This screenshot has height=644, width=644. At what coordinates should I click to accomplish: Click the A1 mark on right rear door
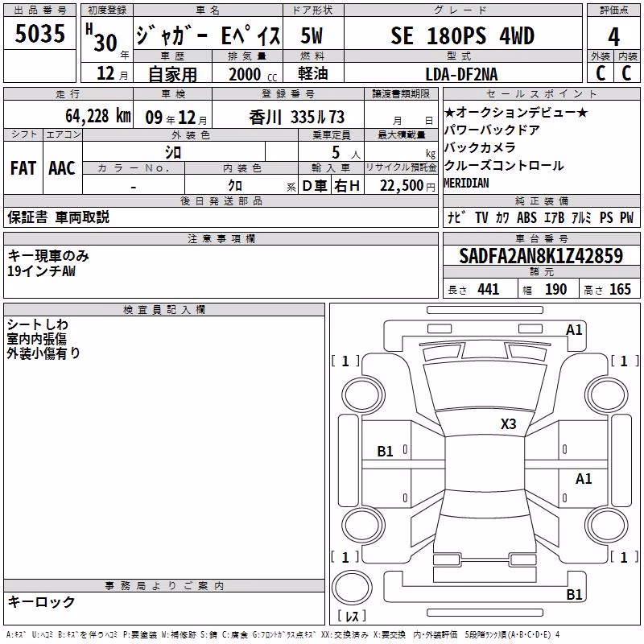(x=583, y=478)
